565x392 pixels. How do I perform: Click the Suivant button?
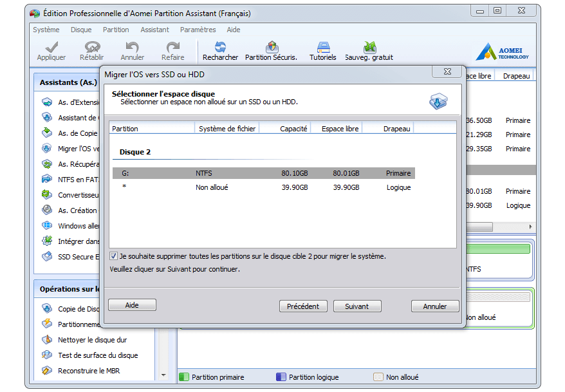pyautogui.click(x=357, y=306)
